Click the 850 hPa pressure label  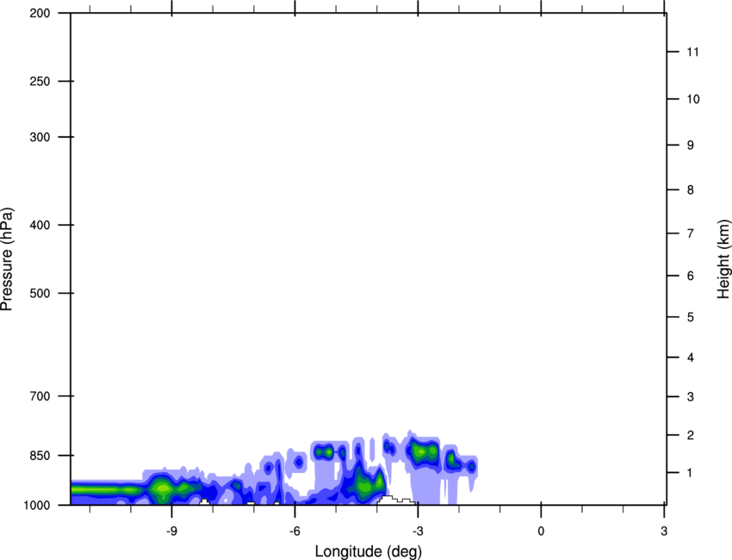tap(37, 455)
